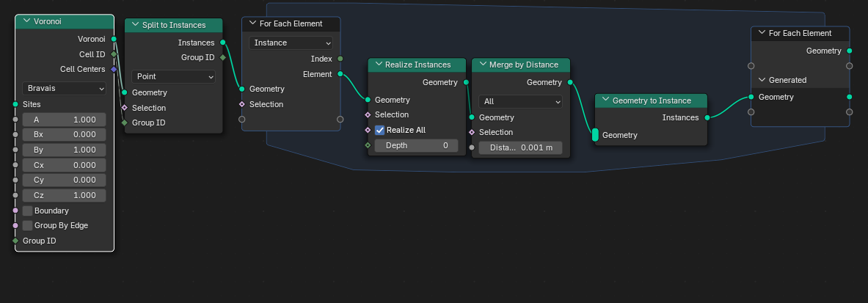
Task: Click the Depth input socket
Action: (x=368, y=145)
